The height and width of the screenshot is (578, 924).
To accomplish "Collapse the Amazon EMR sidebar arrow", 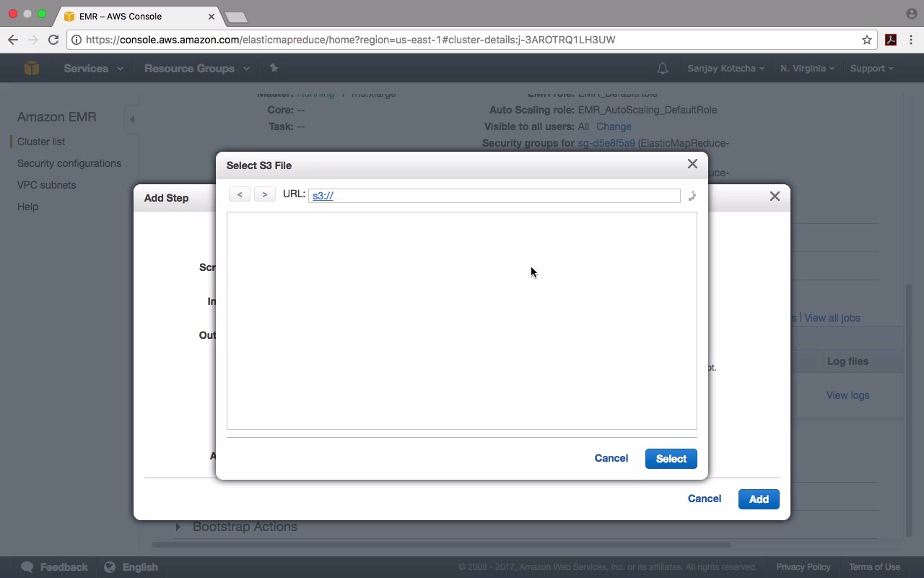I will (x=132, y=119).
